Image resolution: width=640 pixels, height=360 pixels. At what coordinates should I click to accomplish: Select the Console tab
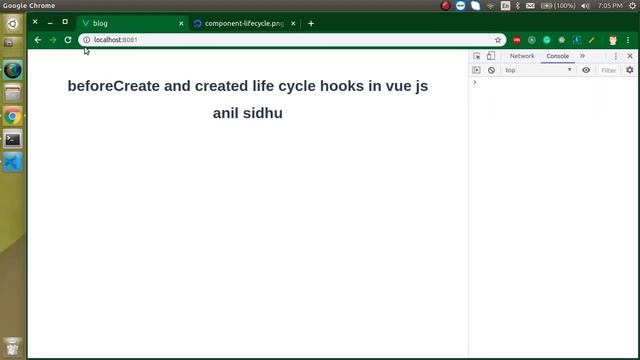pos(558,56)
